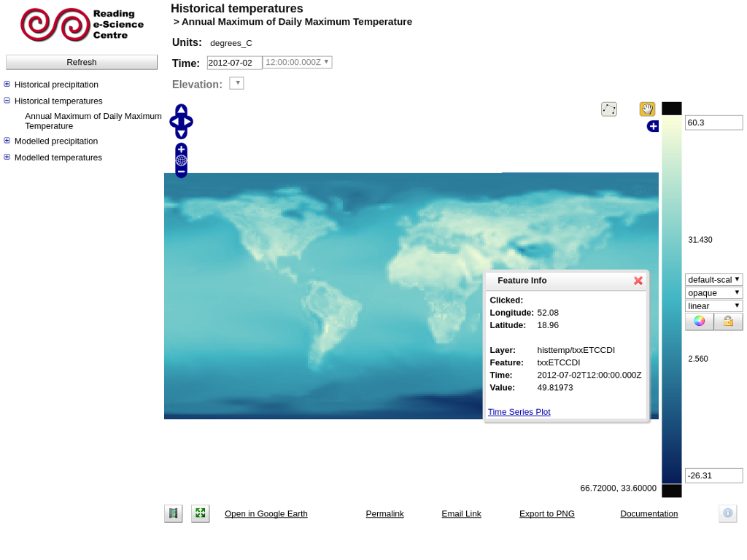The width and height of the screenshot is (747, 560).
Task: Click the scale minimum field -26.31
Action: (713, 475)
